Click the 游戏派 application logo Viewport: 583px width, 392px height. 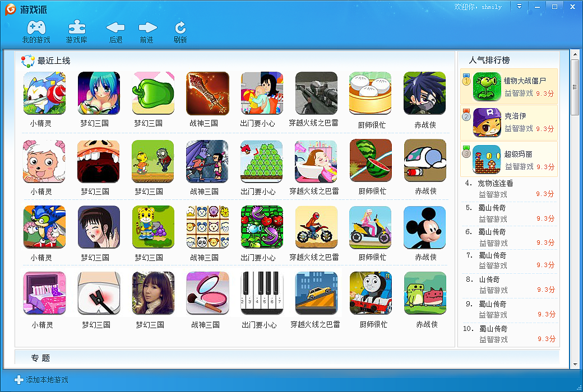(26, 9)
